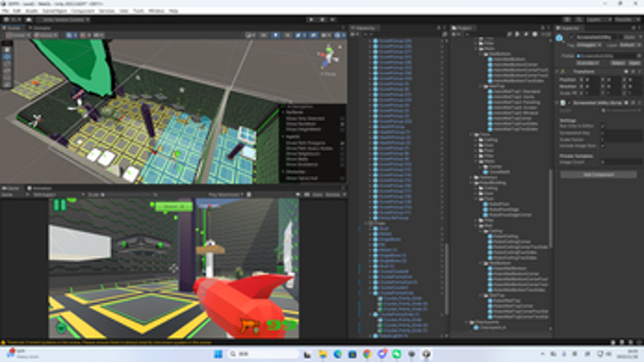The image size is (644, 362).
Task: Click the Pause button in top toolbar
Action: pyautogui.click(x=322, y=19)
